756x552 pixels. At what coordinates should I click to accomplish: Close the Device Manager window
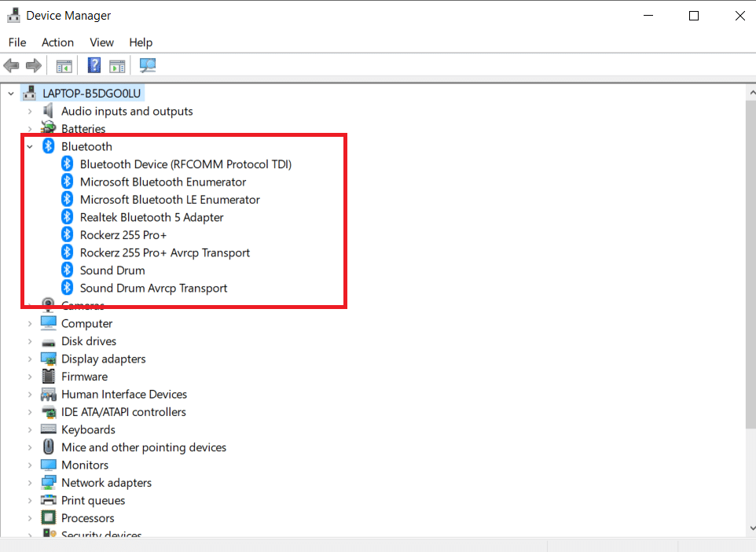click(x=740, y=16)
